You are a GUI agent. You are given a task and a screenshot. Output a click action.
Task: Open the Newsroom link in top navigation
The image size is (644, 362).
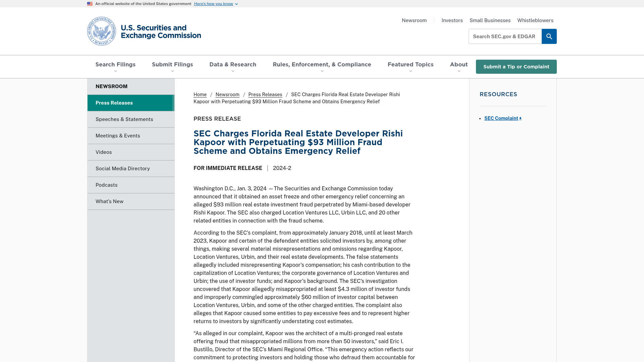(x=414, y=20)
